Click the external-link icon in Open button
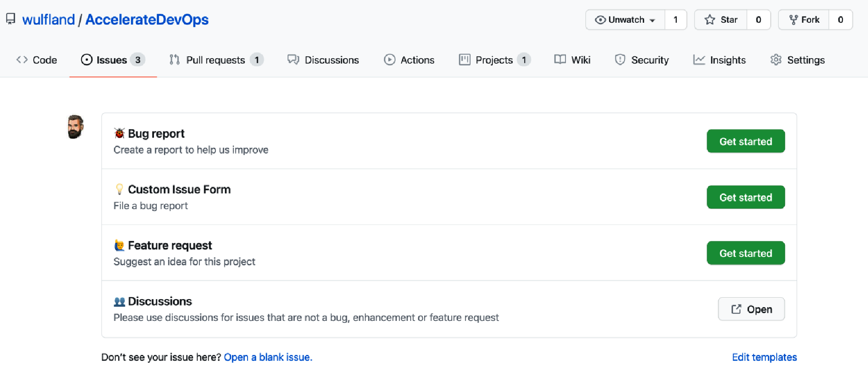Image resolution: width=868 pixels, height=390 pixels. (x=736, y=309)
